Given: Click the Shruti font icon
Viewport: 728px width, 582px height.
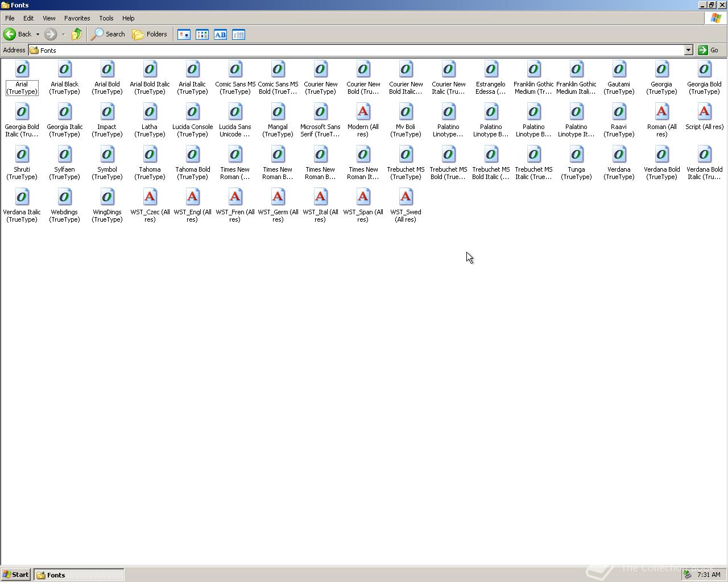Looking at the screenshot, I should coord(22,155).
